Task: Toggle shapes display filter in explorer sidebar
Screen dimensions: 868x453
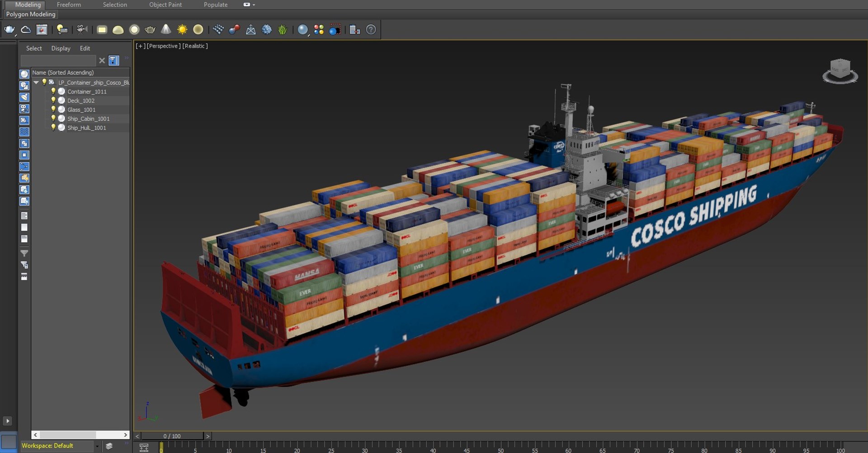Action: click(x=24, y=86)
